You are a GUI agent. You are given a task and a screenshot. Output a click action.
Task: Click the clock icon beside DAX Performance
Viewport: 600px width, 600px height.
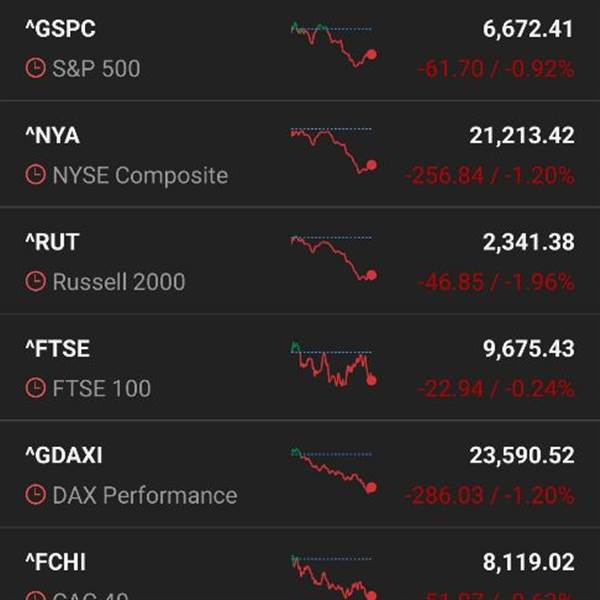(35, 495)
